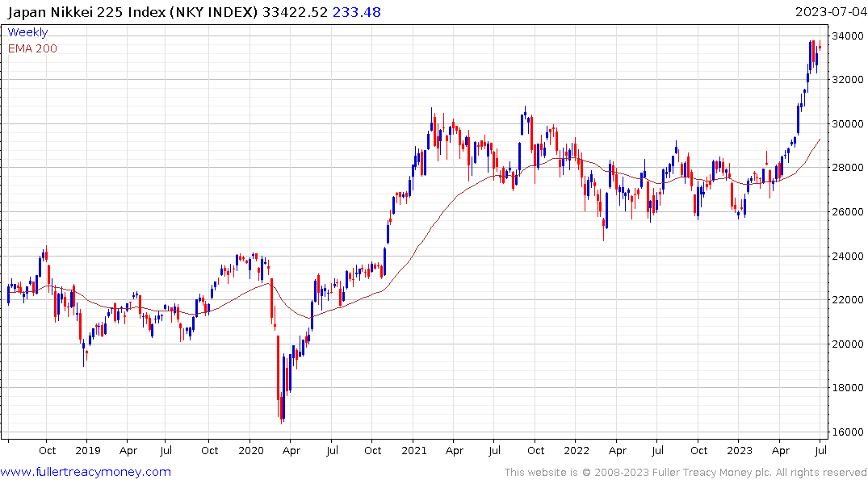Click the 34000 price axis label
The image size is (868, 484).
pyautogui.click(x=847, y=36)
